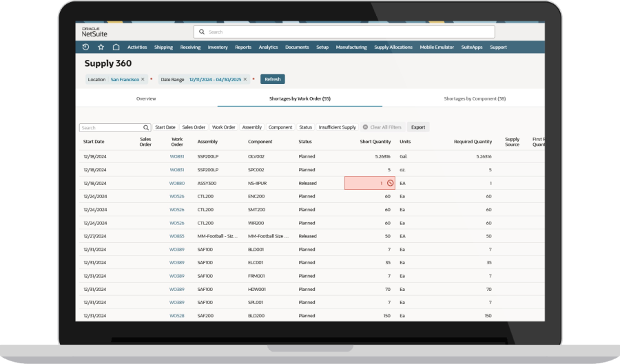The height and width of the screenshot is (364, 620).
Task: Expand the Status filter chip
Action: tap(305, 127)
